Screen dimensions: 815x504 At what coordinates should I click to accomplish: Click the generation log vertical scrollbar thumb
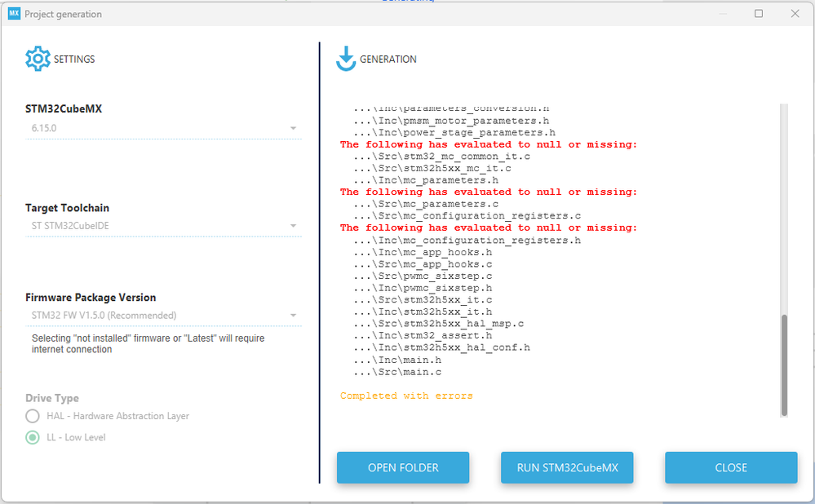(784, 365)
